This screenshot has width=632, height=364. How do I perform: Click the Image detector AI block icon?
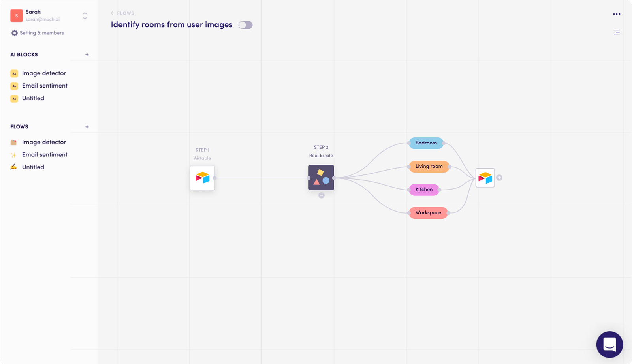pyautogui.click(x=14, y=73)
